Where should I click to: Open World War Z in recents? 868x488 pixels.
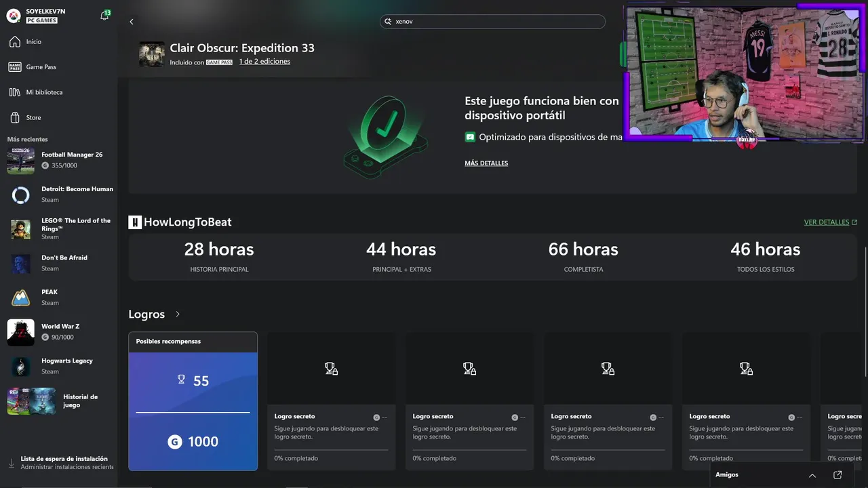point(58,332)
